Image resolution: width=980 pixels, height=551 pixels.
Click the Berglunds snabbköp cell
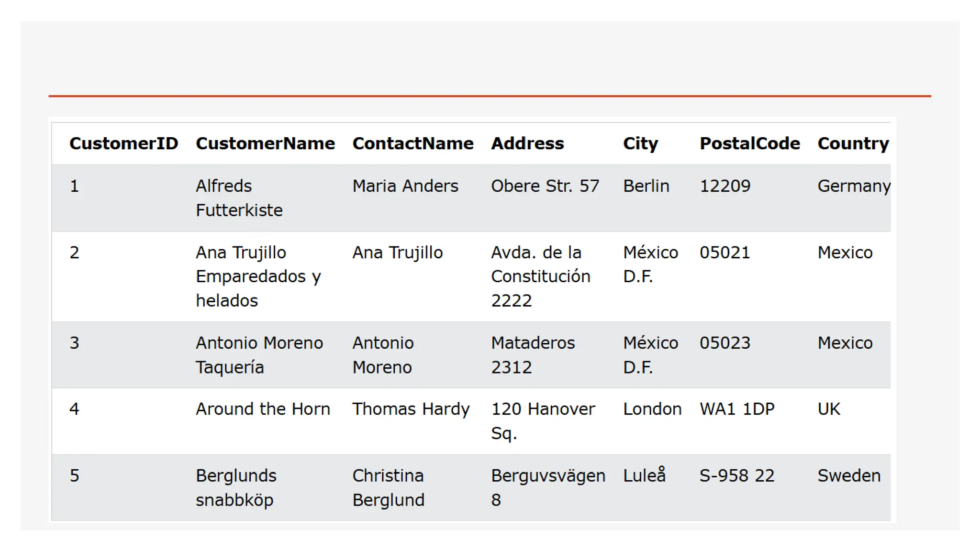(236, 487)
